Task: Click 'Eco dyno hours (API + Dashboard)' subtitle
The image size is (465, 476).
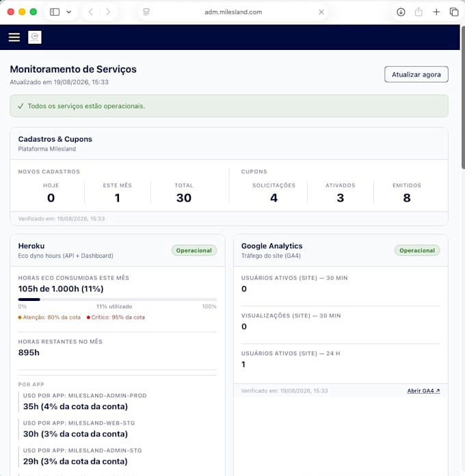Action: click(x=66, y=256)
